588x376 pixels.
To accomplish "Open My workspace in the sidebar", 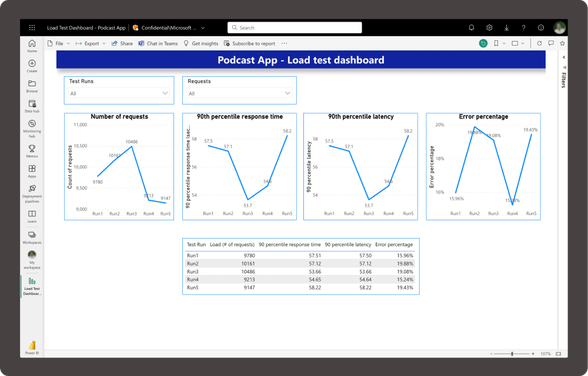I will pos(32,260).
